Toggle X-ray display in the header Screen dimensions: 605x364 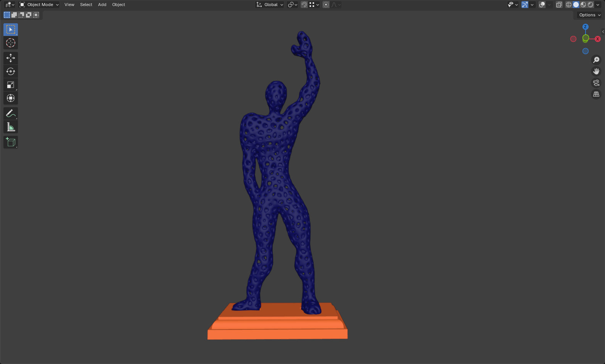pos(559,5)
